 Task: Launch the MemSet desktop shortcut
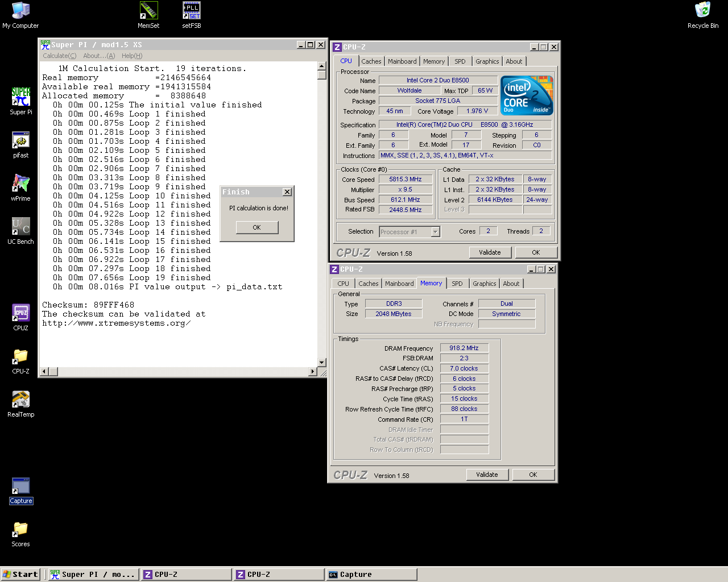click(148, 15)
